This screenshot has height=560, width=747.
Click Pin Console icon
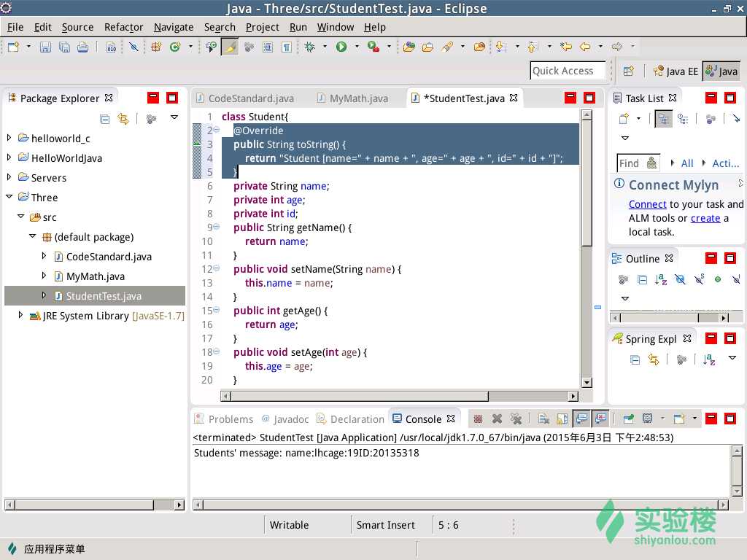click(628, 419)
